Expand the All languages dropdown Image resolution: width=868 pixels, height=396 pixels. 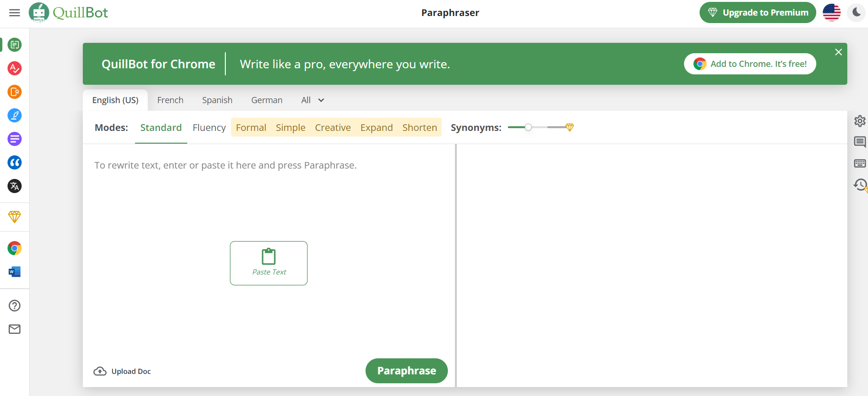313,100
